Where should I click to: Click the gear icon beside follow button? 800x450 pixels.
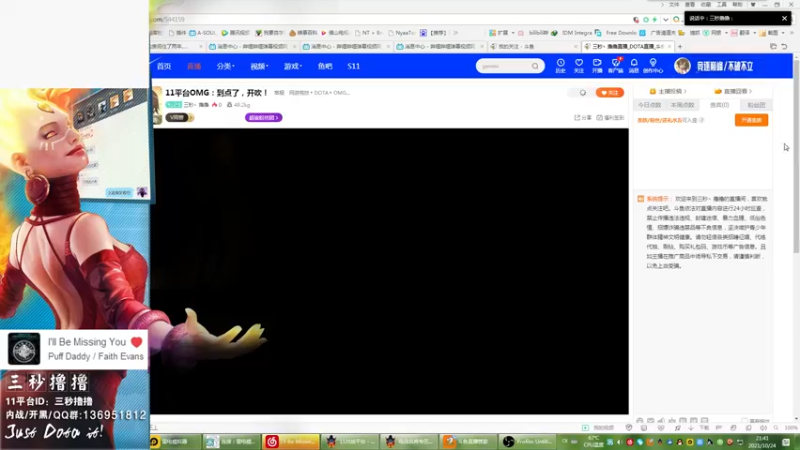pyautogui.click(x=583, y=93)
